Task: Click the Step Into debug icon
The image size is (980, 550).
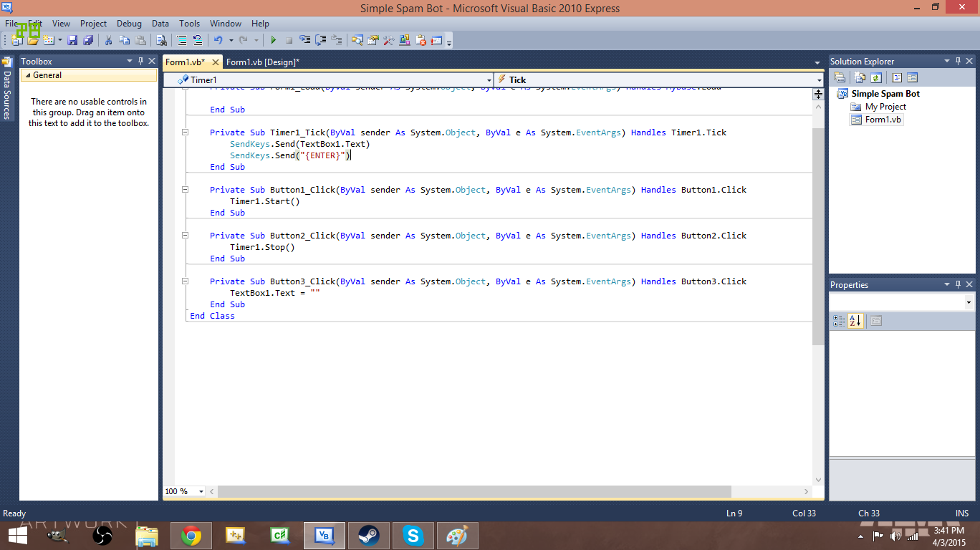Action: [305, 40]
